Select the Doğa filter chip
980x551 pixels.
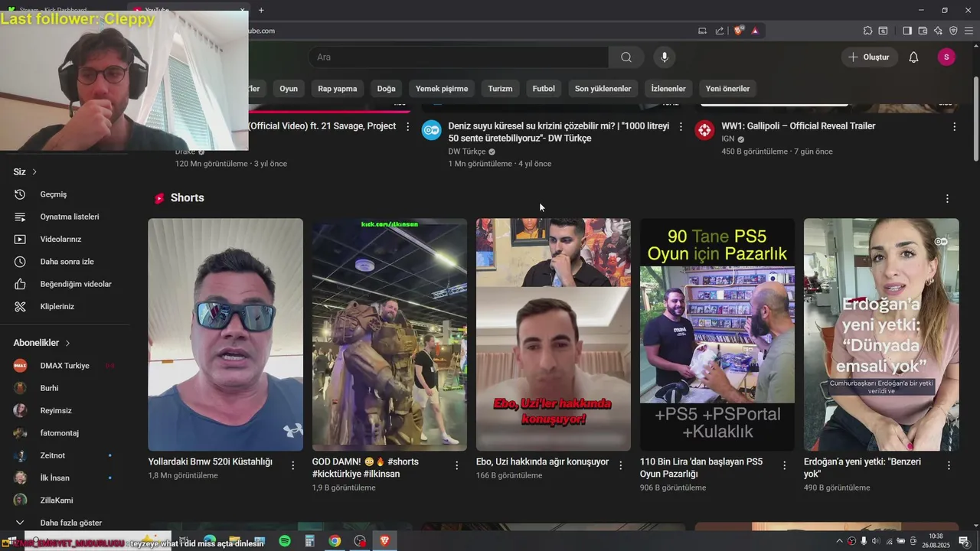(387, 89)
